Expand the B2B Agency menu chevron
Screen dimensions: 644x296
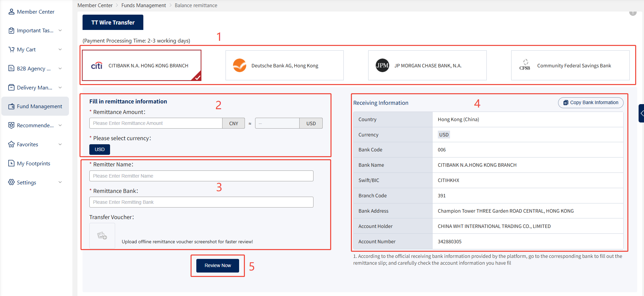coord(60,68)
